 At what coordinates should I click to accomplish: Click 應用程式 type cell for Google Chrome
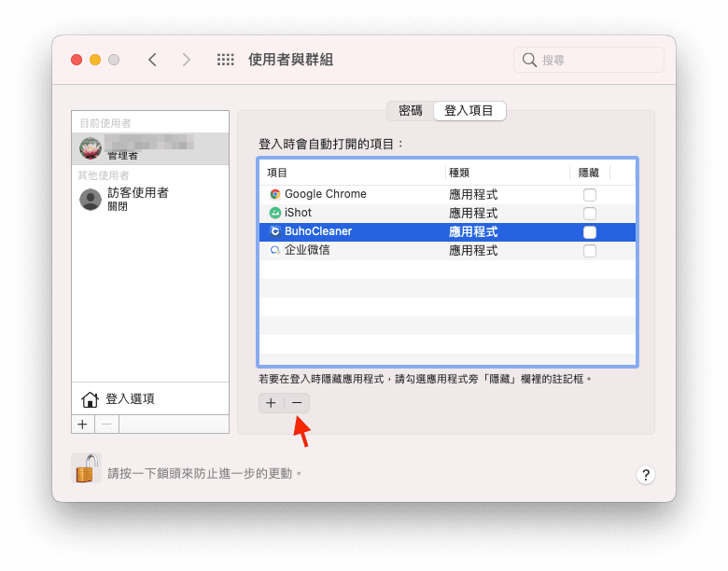tap(473, 195)
